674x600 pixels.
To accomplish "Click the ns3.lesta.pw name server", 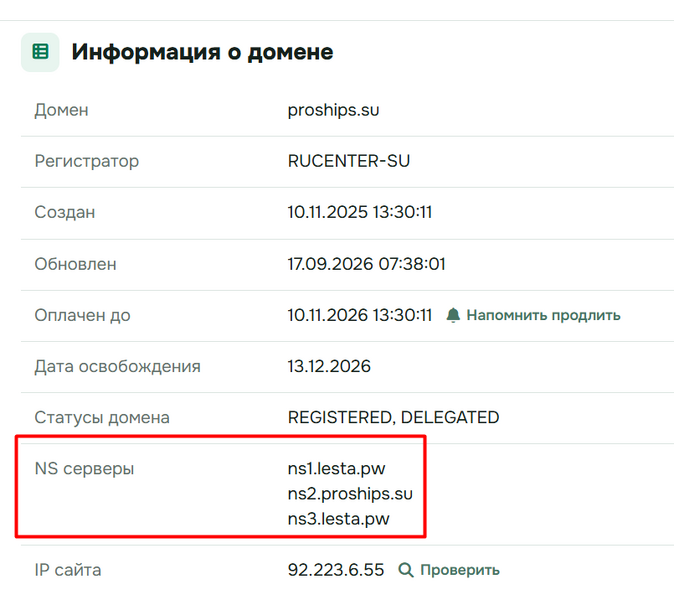I will pyautogui.click(x=338, y=519).
